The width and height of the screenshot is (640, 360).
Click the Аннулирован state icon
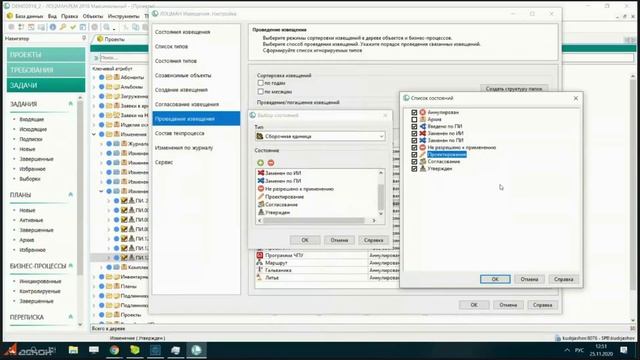tap(423, 112)
